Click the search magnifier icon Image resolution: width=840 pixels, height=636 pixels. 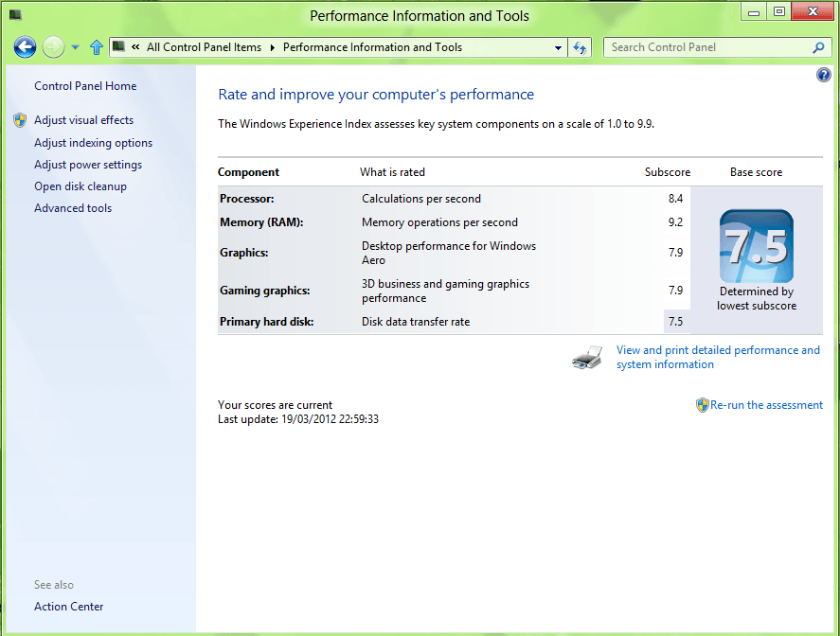818,47
